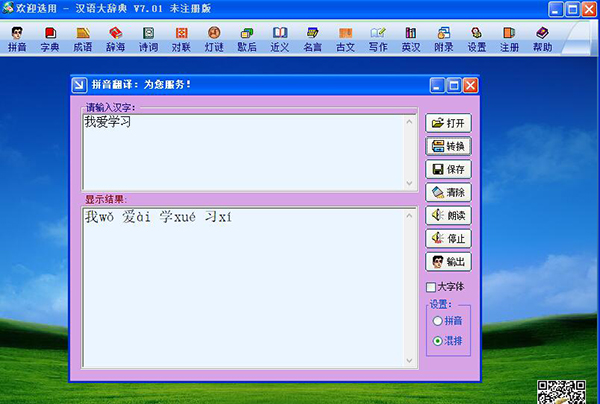Open the 灯谜 riddles icon
Screen dimensions: 600x404
click(214, 39)
